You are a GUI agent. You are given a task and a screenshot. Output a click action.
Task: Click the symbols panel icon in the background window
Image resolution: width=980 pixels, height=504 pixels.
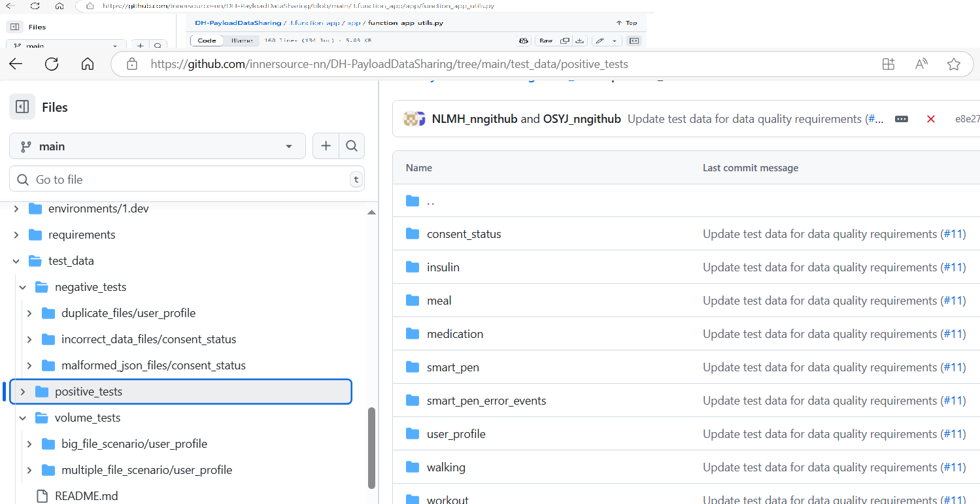pos(634,41)
